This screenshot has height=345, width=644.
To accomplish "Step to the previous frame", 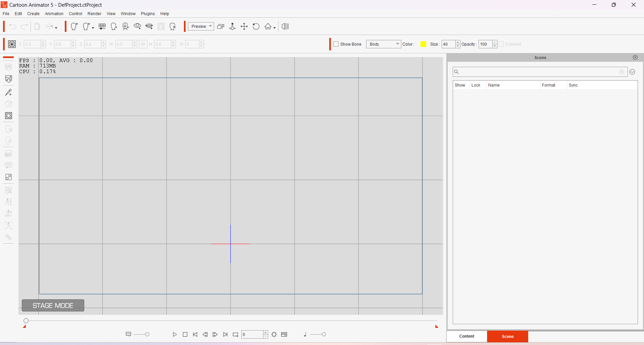I will (205, 335).
